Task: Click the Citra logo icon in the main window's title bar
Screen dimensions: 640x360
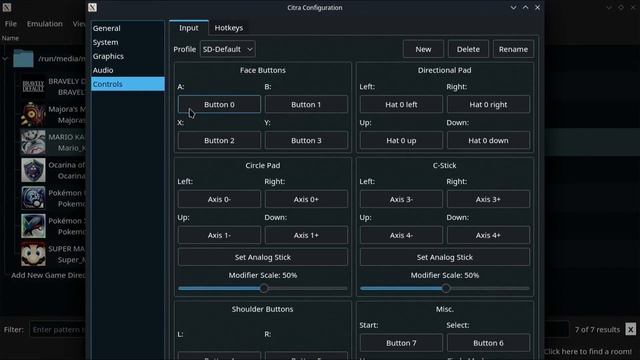Action: tap(7, 7)
